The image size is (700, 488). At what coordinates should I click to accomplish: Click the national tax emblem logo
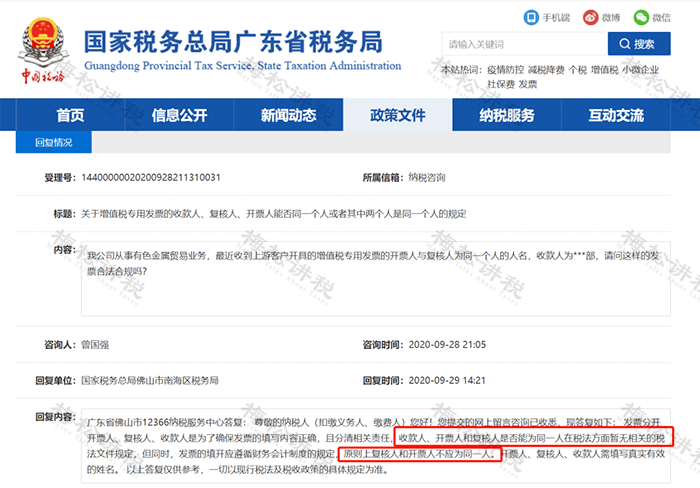pos(43,50)
